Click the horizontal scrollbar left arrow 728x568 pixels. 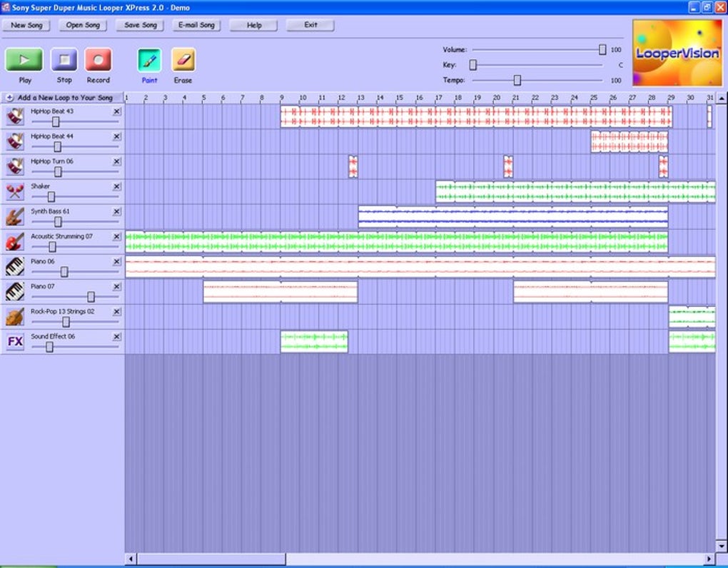click(x=131, y=559)
